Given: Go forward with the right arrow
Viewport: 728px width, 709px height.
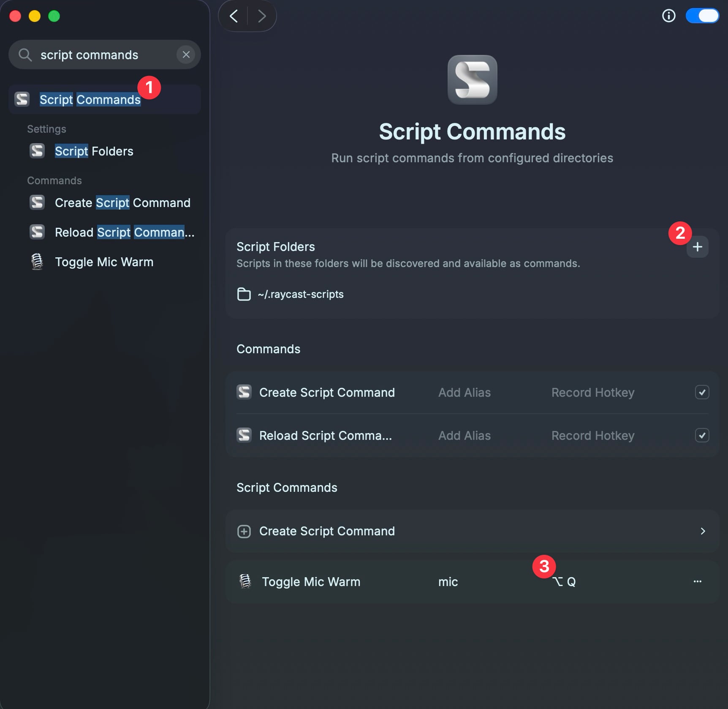Looking at the screenshot, I should pos(262,16).
